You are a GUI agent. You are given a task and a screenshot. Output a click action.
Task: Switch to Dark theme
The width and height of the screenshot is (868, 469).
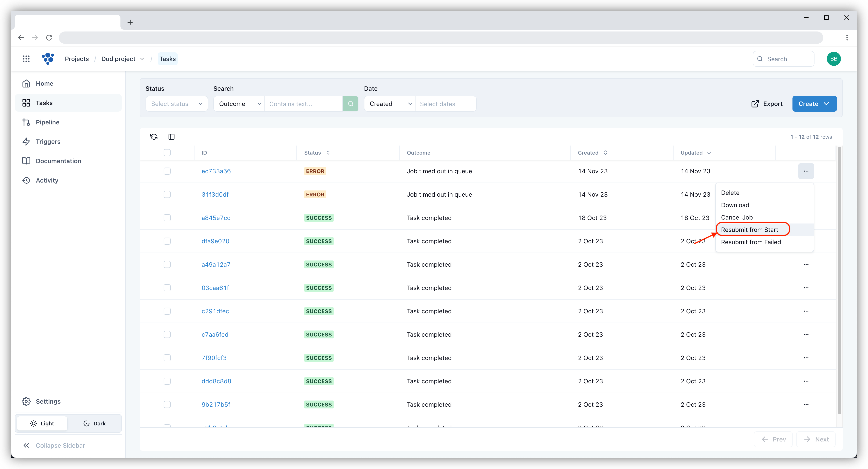click(x=94, y=423)
